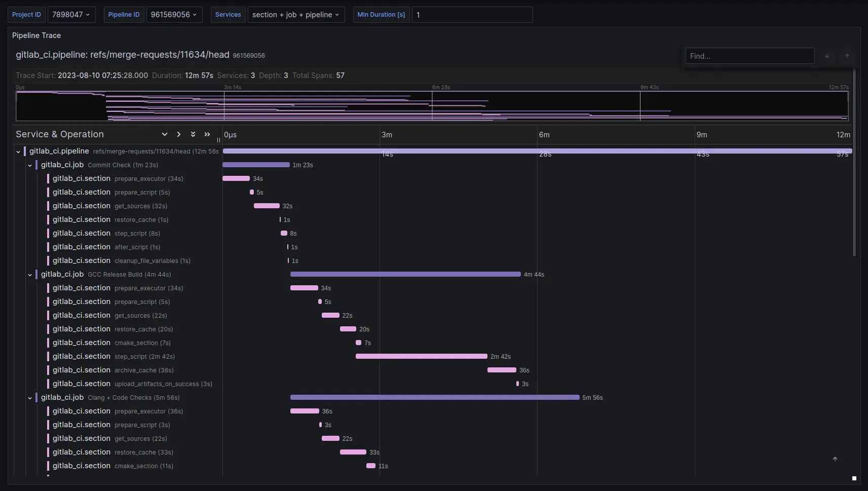Click the GCC Release Build 4m 44s bar
This screenshot has height=491, width=868.
point(405,274)
